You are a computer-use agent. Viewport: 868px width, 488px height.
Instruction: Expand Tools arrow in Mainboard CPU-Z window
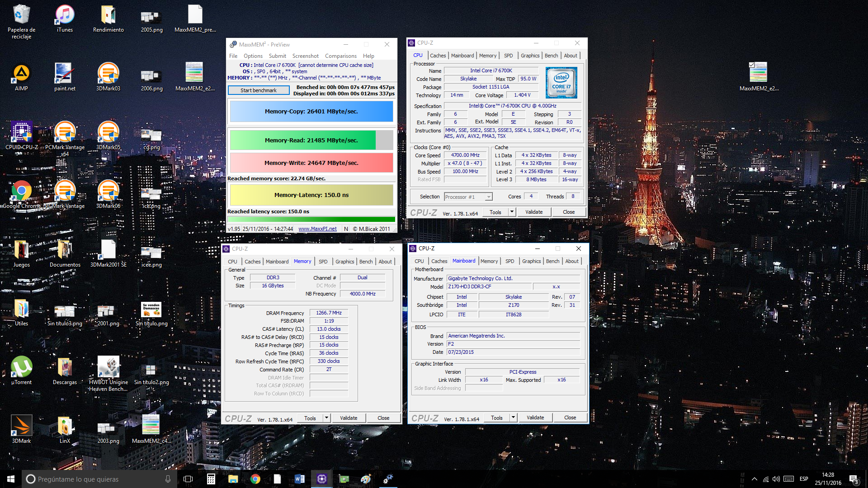click(513, 418)
